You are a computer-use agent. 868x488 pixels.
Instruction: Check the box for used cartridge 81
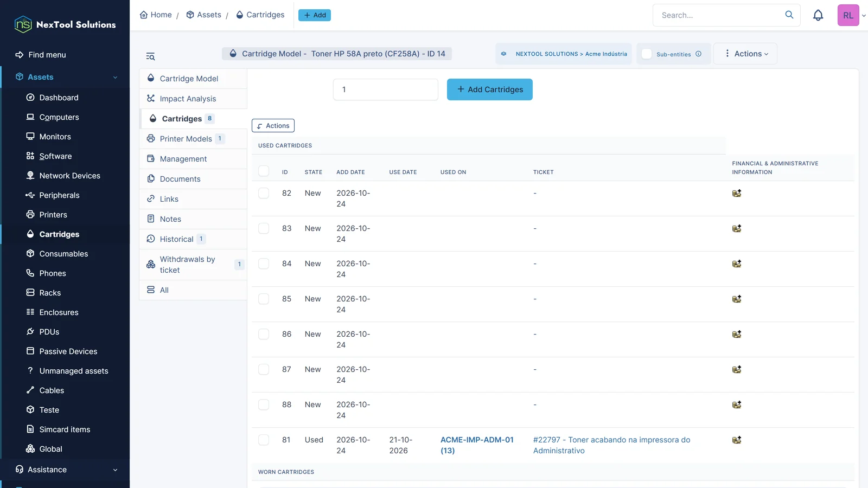pyautogui.click(x=264, y=440)
